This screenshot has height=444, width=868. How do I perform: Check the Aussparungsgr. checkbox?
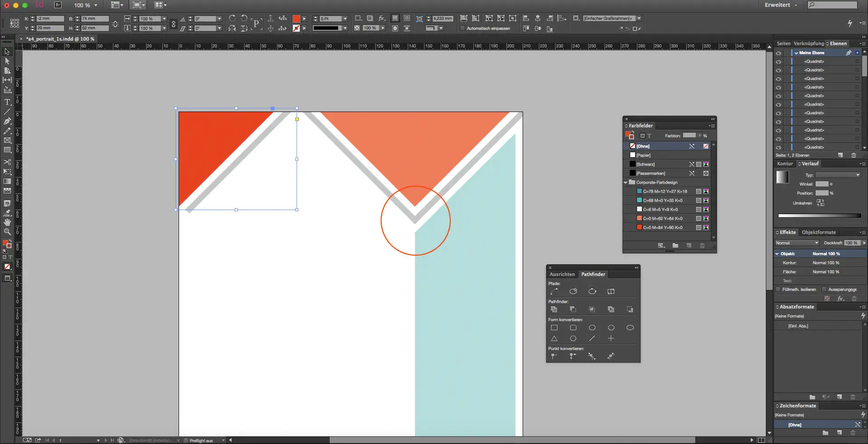pyautogui.click(x=824, y=290)
